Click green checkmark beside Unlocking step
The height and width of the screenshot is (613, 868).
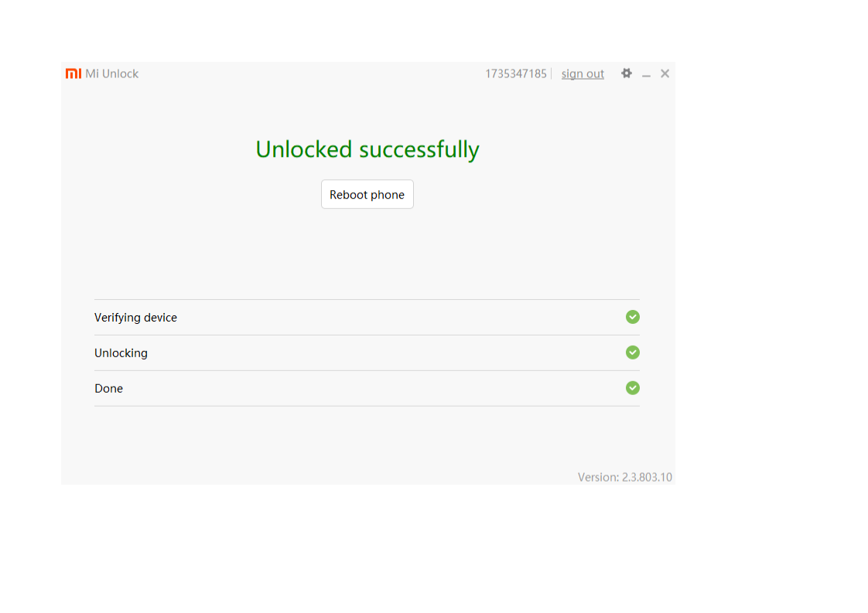633,352
